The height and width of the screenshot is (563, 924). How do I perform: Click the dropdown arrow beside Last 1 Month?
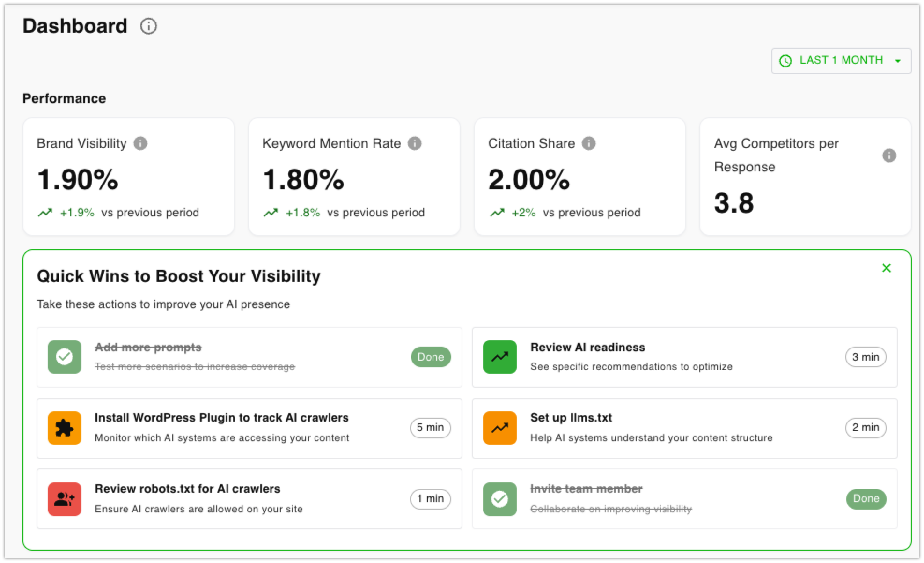point(897,61)
